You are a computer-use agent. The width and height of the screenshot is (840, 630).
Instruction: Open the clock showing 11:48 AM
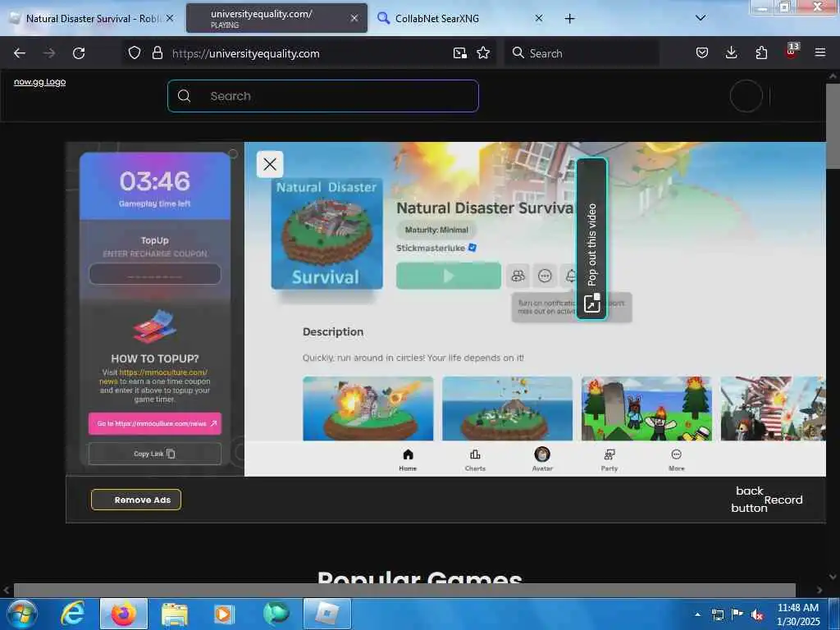click(x=798, y=614)
